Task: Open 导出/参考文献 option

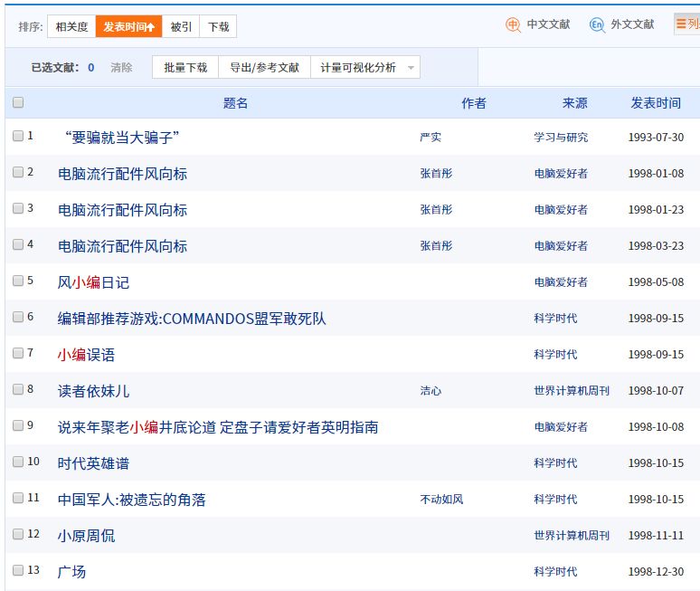Action: click(264, 68)
